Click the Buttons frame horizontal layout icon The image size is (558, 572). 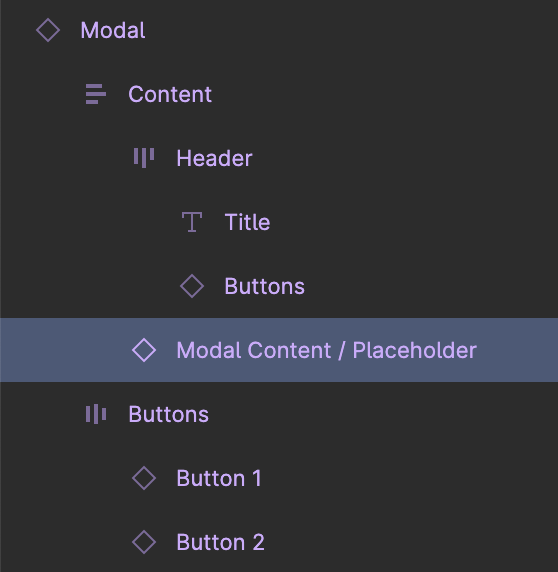[x=96, y=414]
